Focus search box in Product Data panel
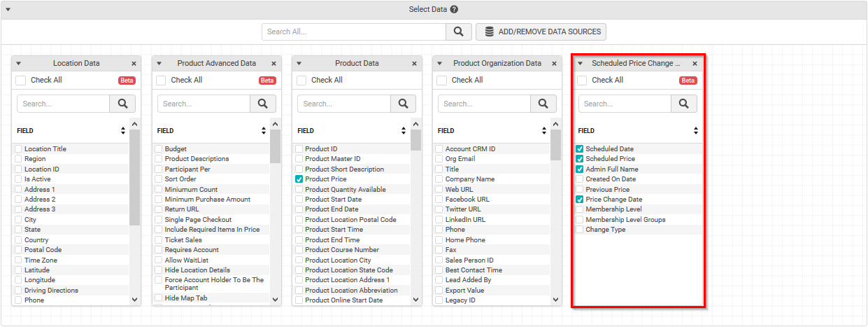Image resolution: width=868 pixels, height=327 pixels. click(x=344, y=104)
